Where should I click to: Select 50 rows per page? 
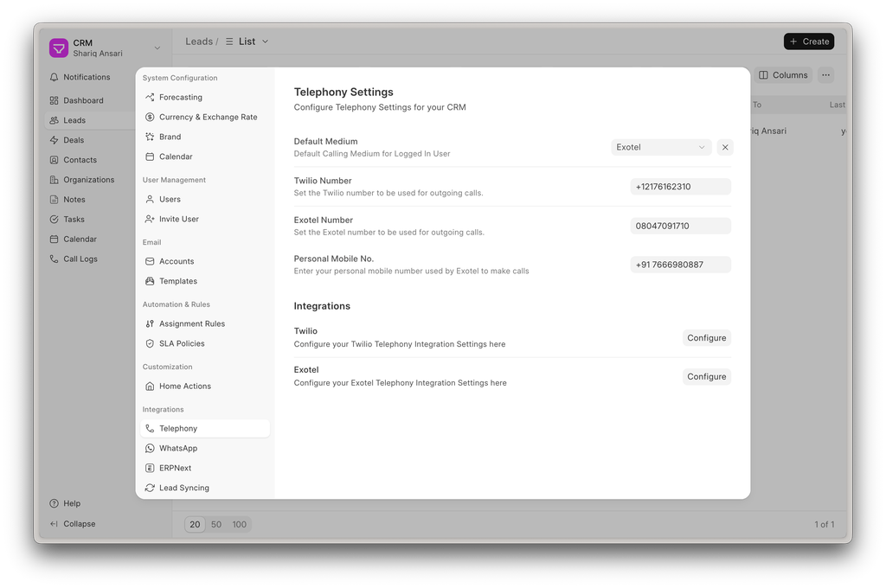tap(216, 525)
